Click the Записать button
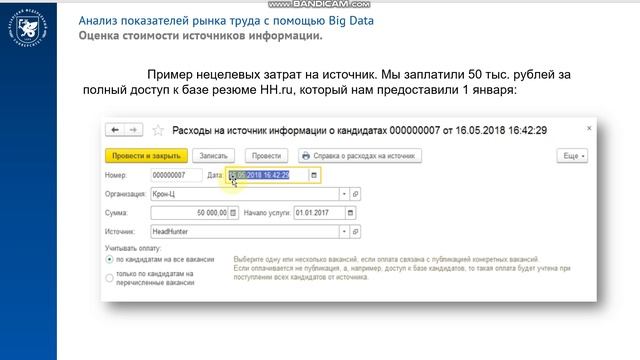The image size is (640, 360). click(x=213, y=156)
